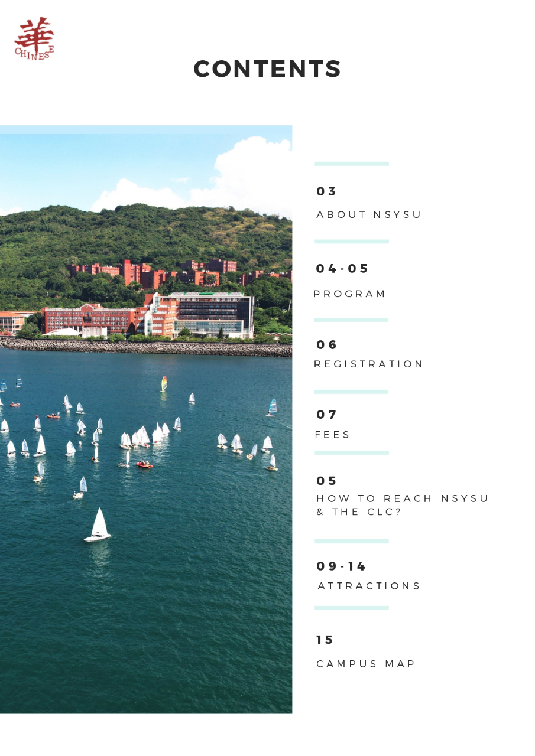The height and width of the screenshot is (756, 535).
Task: Click page number 15
Action: pyautogui.click(x=325, y=640)
